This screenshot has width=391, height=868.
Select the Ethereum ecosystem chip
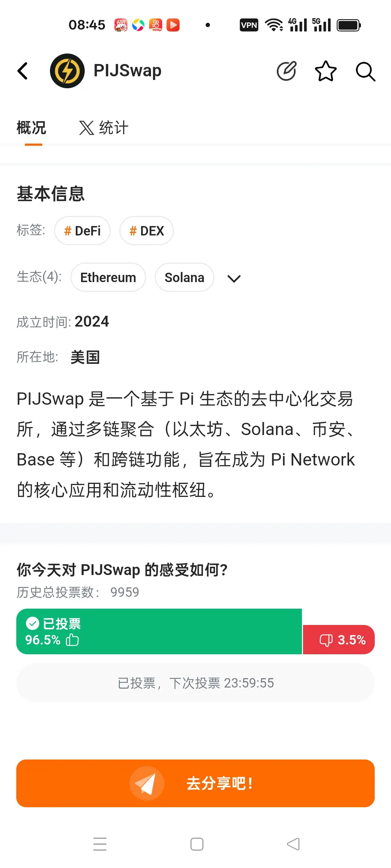point(108,277)
